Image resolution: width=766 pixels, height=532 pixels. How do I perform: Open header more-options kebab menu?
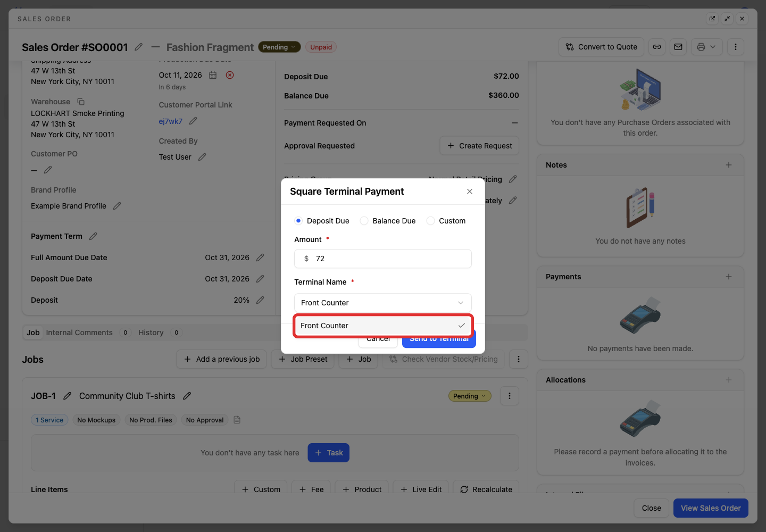[736, 47]
